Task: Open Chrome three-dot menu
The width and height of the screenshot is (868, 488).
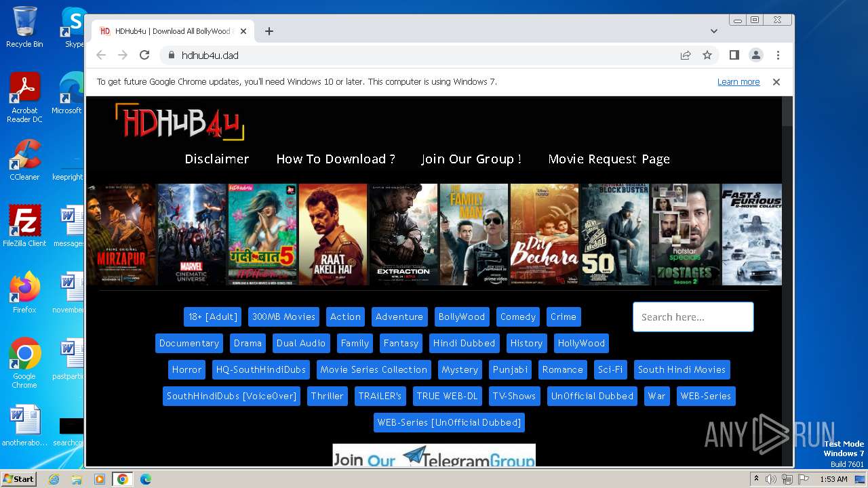Action: (778, 55)
